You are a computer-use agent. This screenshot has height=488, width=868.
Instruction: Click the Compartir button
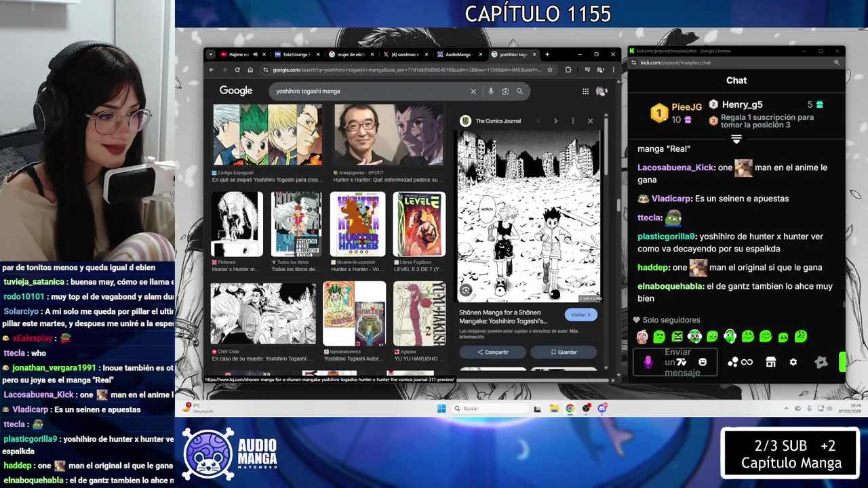(493, 352)
